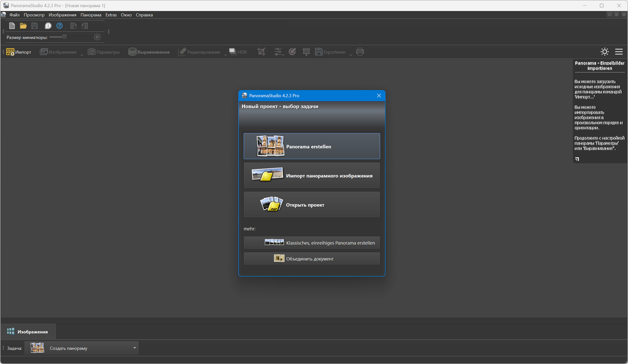This screenshot has width=628, height=364.
Task: Open the hamburger menu icon at right
Action: coord(619,52)
